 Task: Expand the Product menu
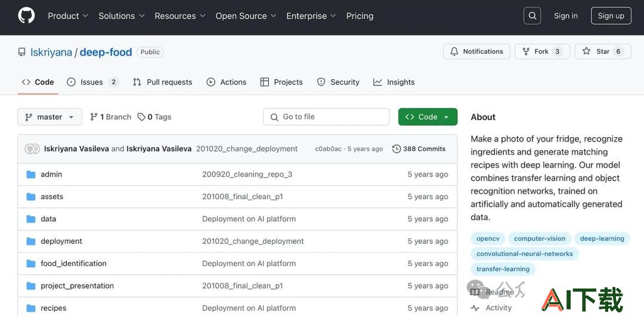pyautogui.click(x=68, y=16)
